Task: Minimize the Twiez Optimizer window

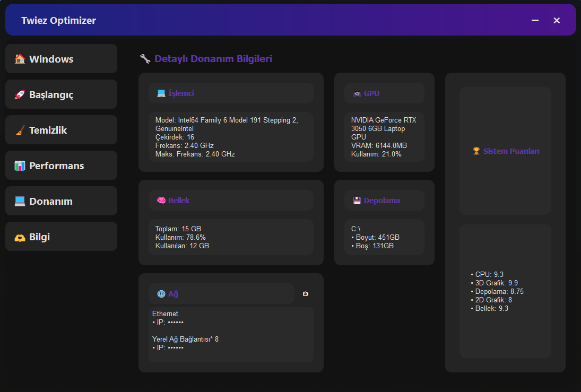Action: (535, 20)
